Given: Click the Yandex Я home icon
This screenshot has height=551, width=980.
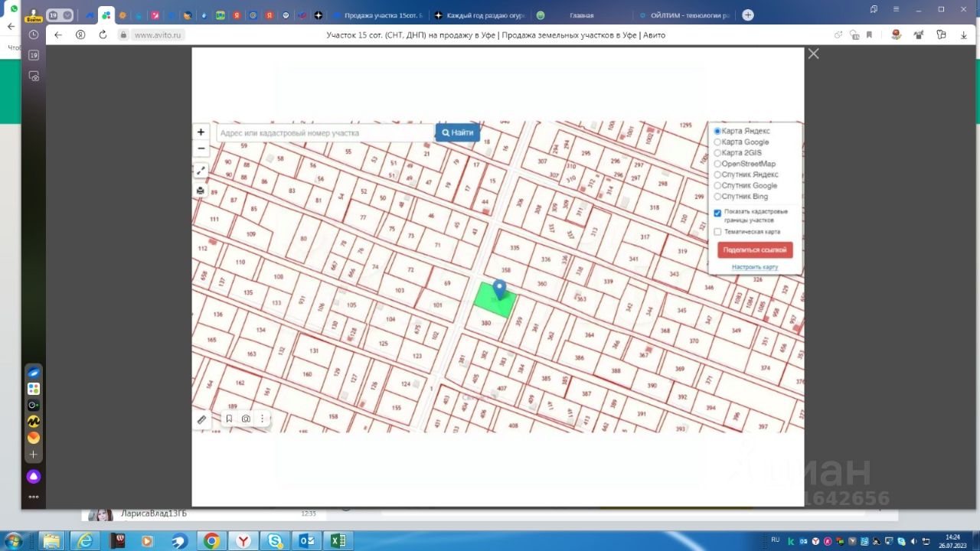Looking at the screenshot, I should (x=80, y=35).
